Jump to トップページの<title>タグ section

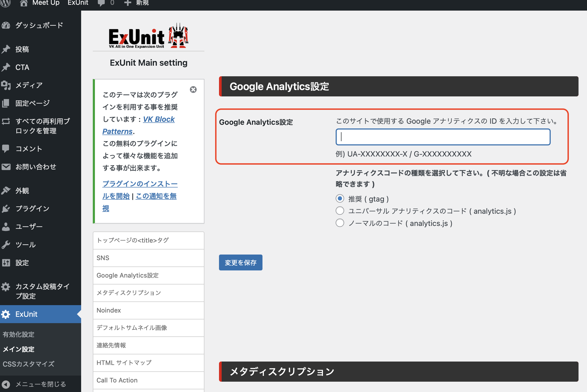pyautogui.click(x=148, y=240)
